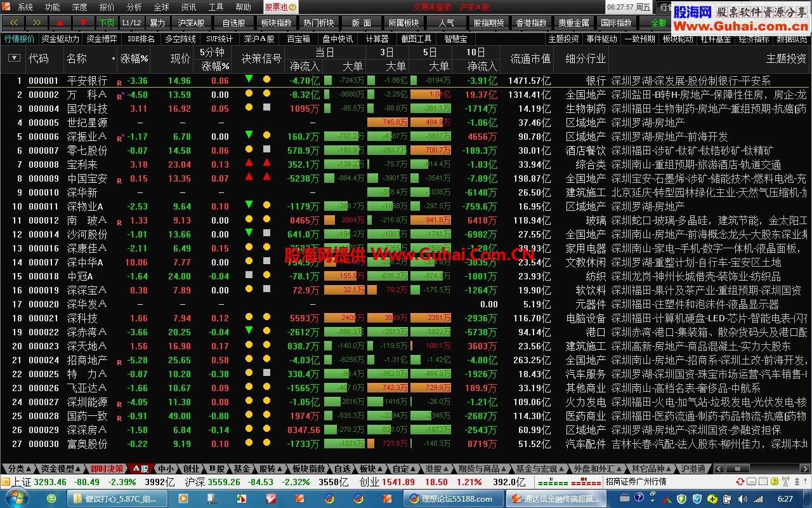This screenshot has height=508, width=812.
Task: Click the green 下页 next page button
Action: (107, 22)
